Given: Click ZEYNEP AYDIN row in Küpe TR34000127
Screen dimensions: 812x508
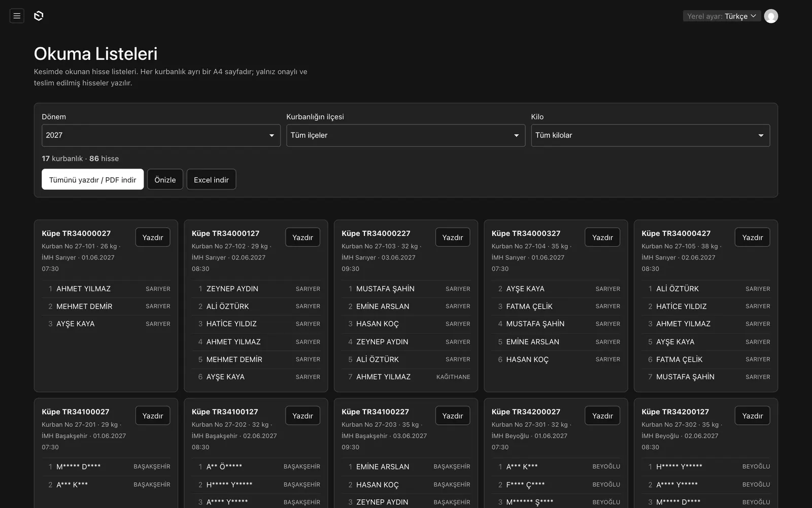Looking at the screenshot, I should [x=256, y=289].
